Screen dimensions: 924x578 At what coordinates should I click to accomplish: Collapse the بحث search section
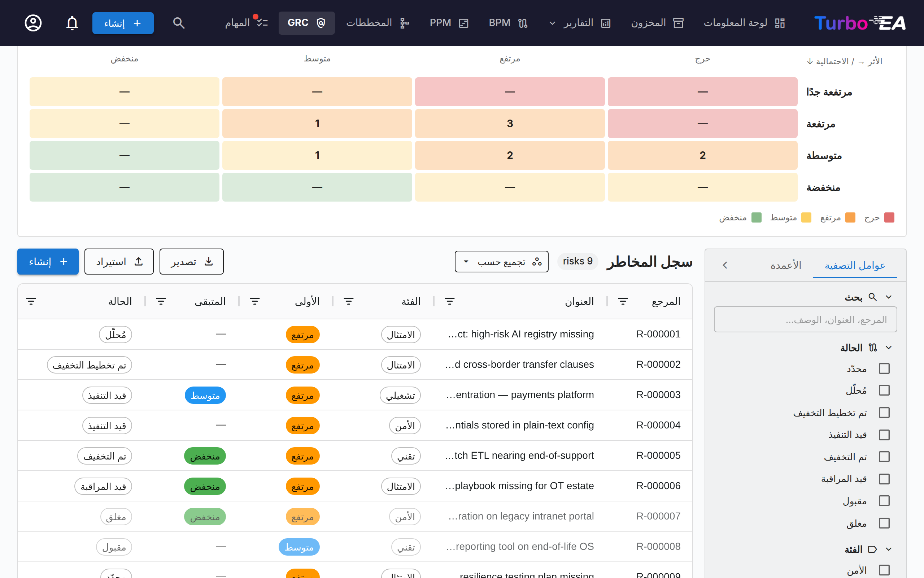tap(889, 297)
